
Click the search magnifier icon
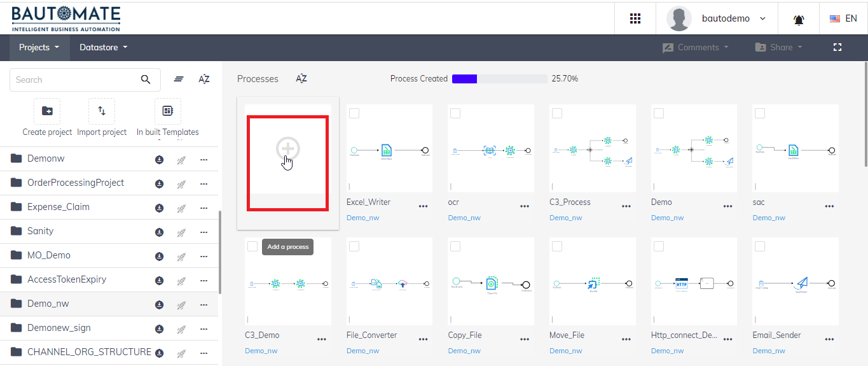tap(146, 80)
